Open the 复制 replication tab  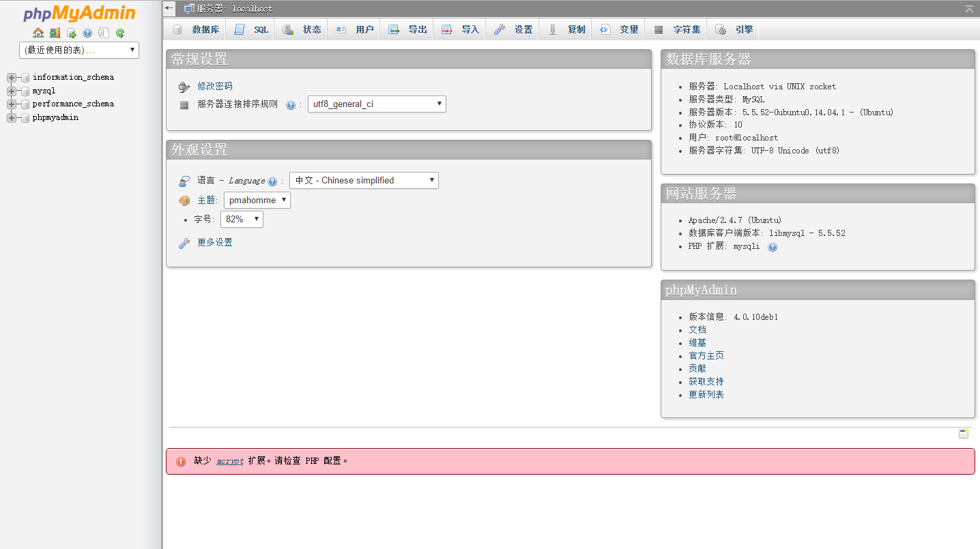pyautogui.click(x=566, y=29)
